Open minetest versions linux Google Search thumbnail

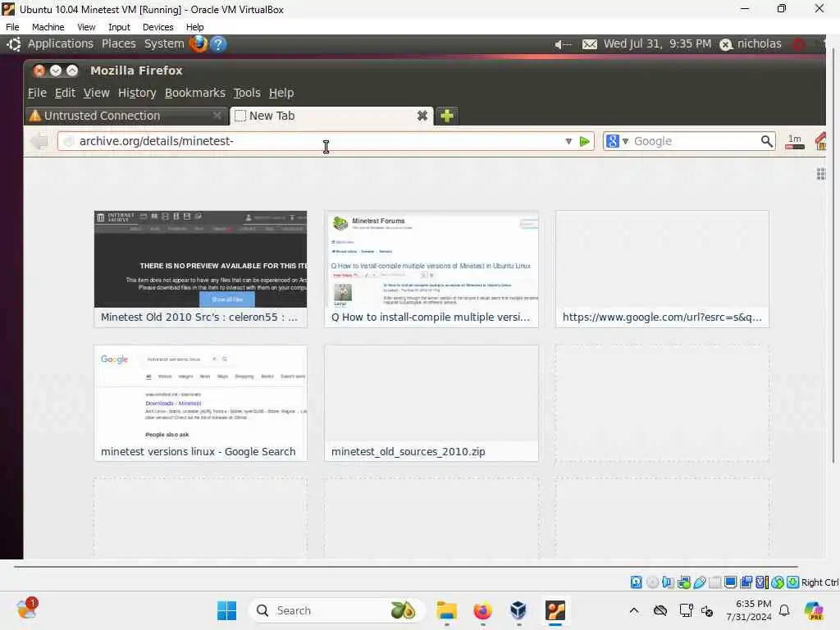pyautogui.click(x=200, y=403)
